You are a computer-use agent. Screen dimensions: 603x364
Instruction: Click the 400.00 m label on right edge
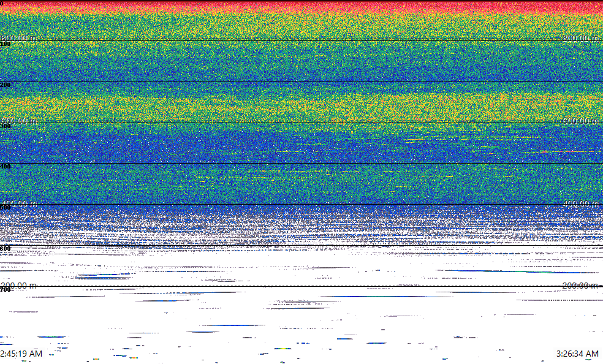pos(581,203)
